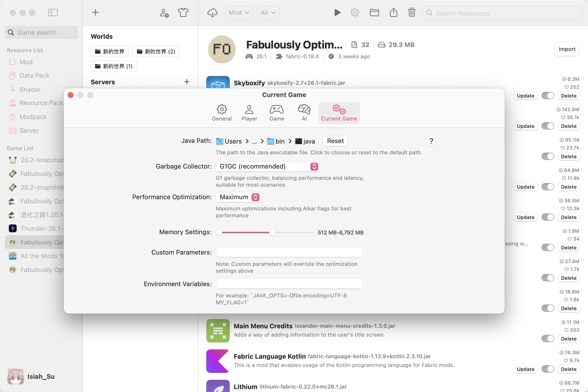Image resolution: width=588 pixels, height=392 pixels.
Task: Click the Custom Parameters input field
Action: tap(289, 252)
